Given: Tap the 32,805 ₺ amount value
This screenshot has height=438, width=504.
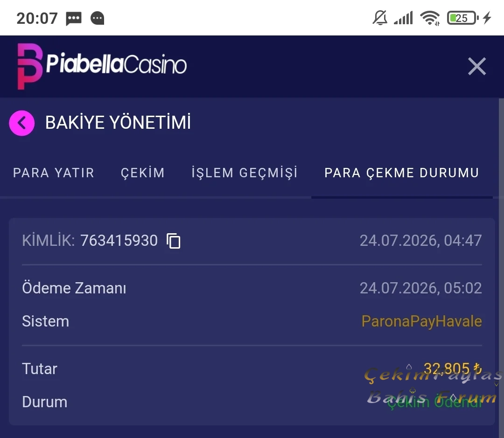Looking at the screenshot, I should click(453, 368).
